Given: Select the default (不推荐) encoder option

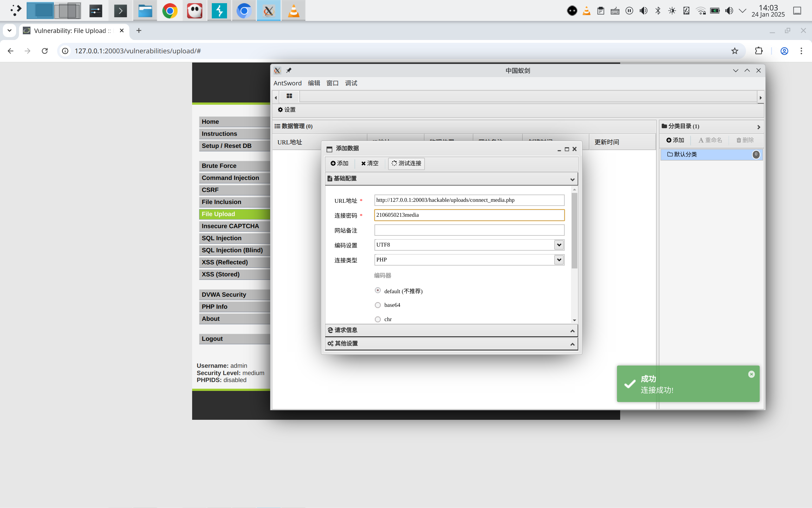Looking at the screenshot, I should pyautogui.click(x=378, y=290).
